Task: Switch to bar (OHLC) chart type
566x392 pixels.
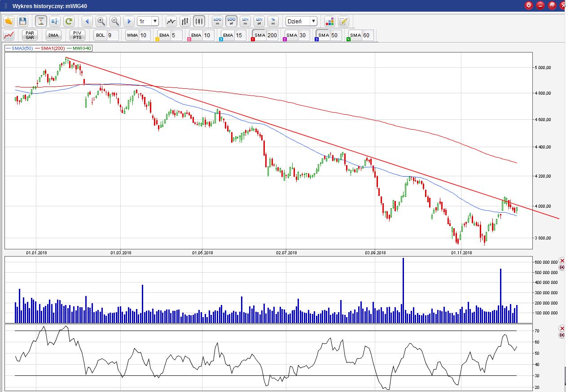Action: [x=185, y=21]
